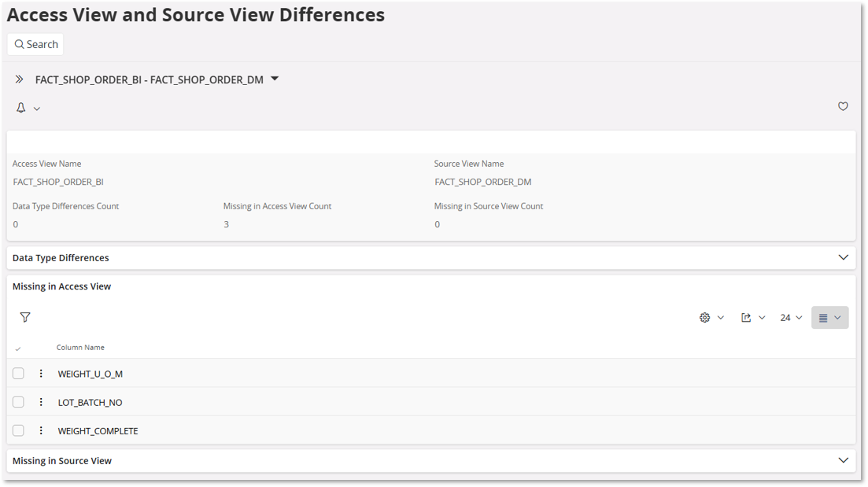Screen dimensions: 868x487
Task: Toggle the select-all checkmark in the header
Action: pyautogui.click(x=18, y=349)
